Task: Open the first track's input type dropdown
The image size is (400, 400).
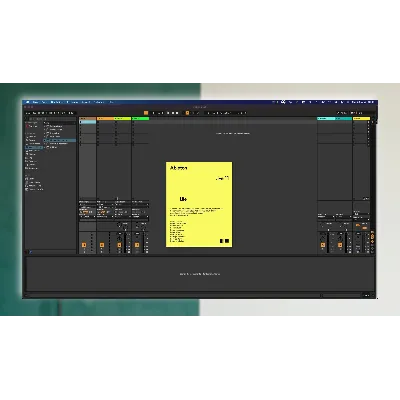Action: click(x=87, y=205)
